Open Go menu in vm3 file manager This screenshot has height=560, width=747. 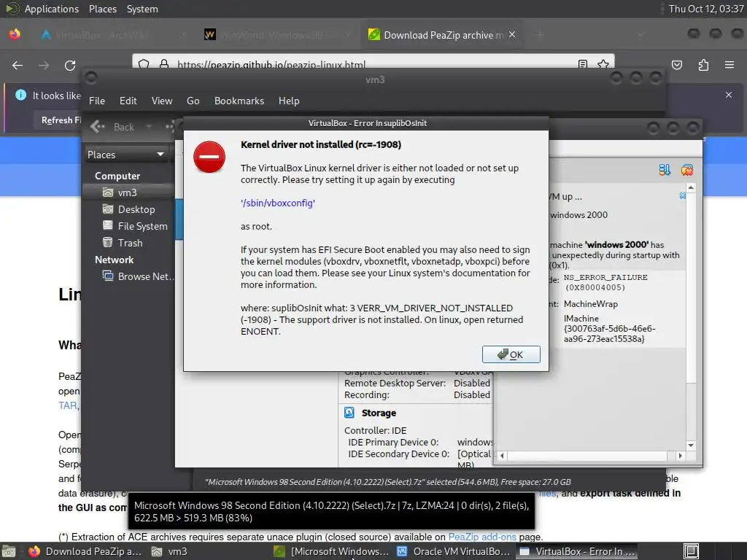coord(193,101)
